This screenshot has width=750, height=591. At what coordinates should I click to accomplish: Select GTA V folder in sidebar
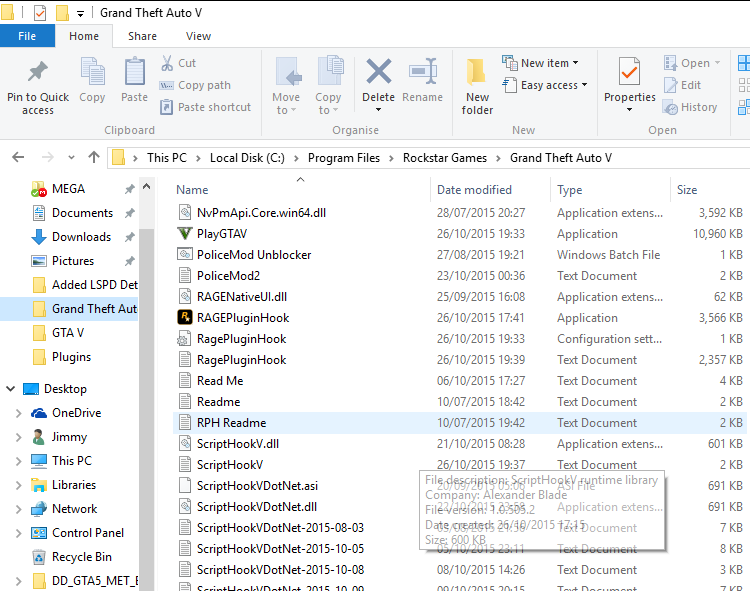click(67, 332)
